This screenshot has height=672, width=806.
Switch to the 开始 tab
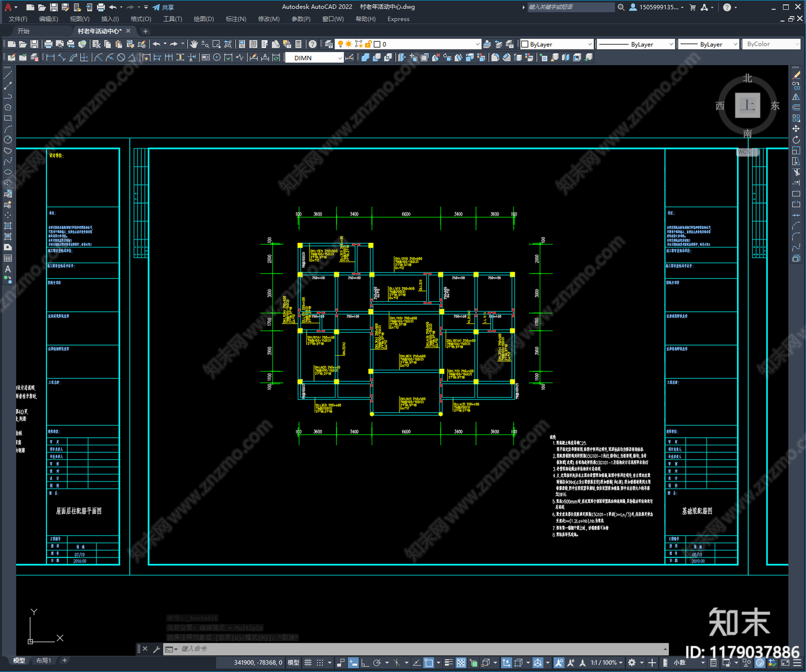pos(24,31)
